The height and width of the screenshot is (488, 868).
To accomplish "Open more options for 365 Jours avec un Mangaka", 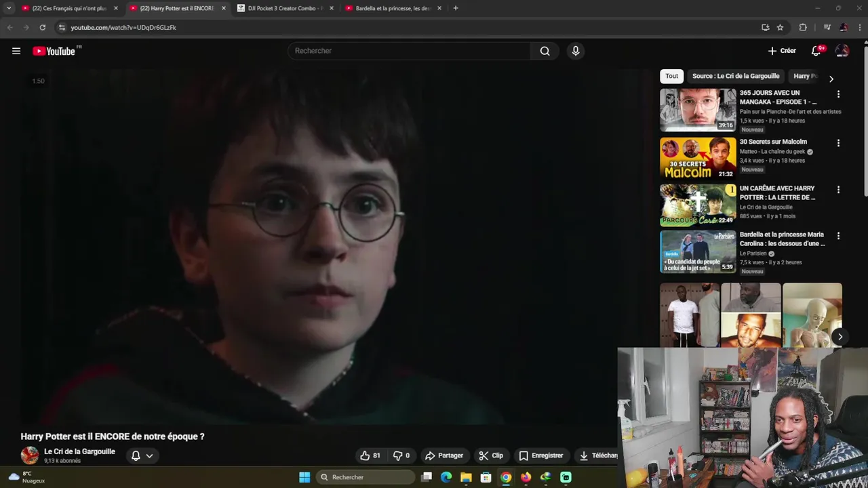I will 838,94.
